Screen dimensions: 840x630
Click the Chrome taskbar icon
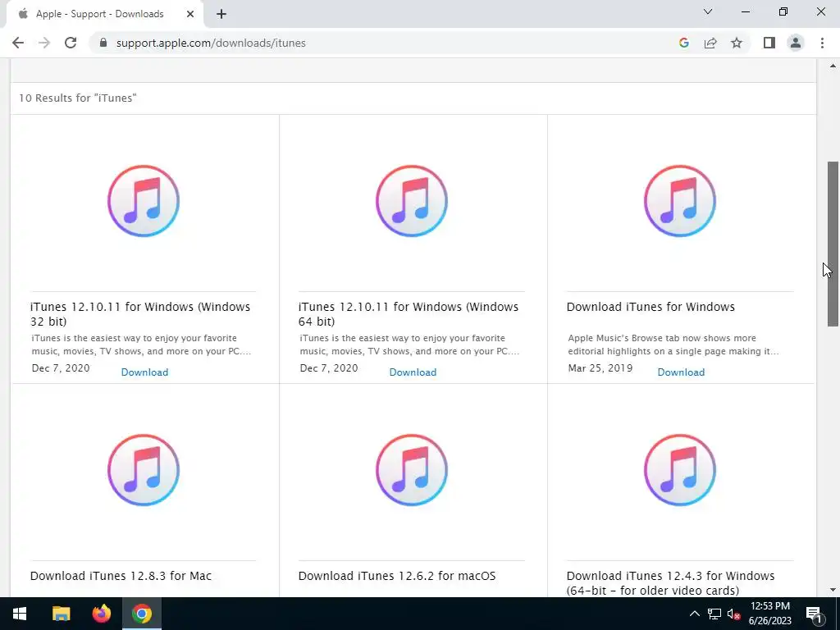pyautogui.click(x=141, y=614)
